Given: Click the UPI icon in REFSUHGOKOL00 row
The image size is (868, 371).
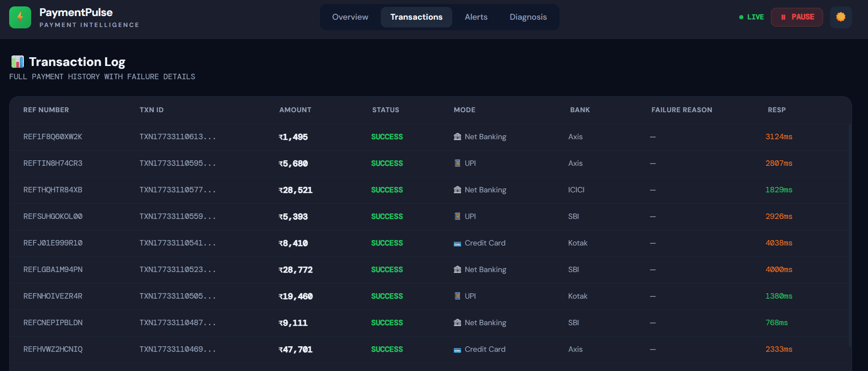Looking at the screenshot, I should [457, 216].
